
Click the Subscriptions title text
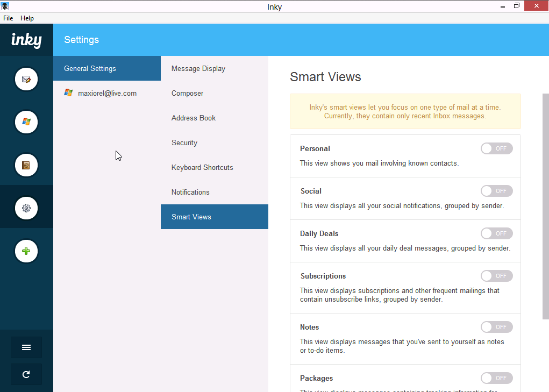tap(323, 276)
